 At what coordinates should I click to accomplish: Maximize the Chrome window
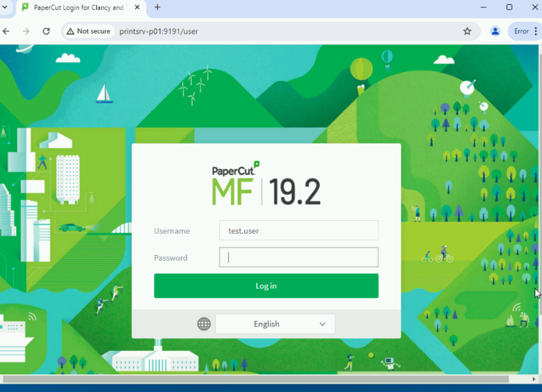click(509, 7)
